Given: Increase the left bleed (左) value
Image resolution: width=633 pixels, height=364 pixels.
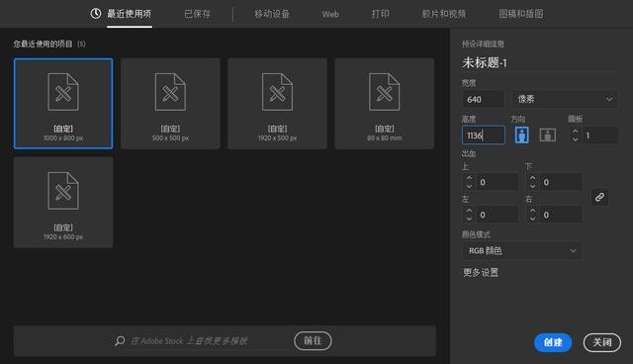Looking at the screenshot, I should (x=469, y=211).
